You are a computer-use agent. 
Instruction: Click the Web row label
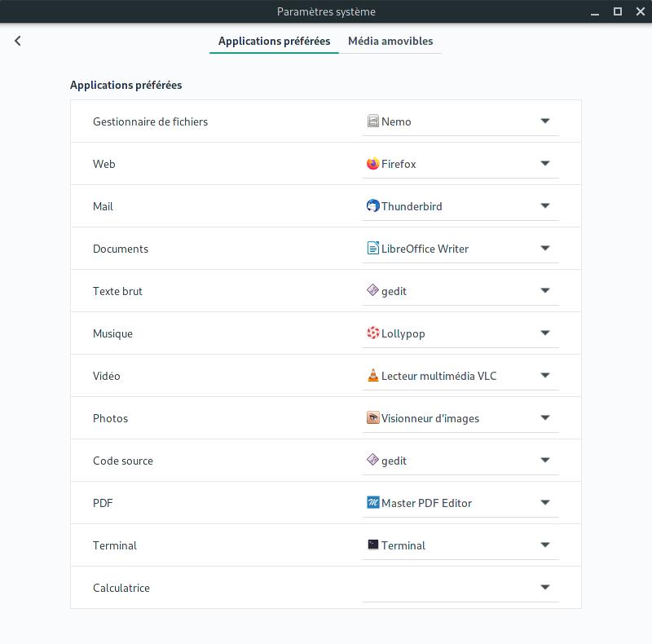(x=104, y=164)
